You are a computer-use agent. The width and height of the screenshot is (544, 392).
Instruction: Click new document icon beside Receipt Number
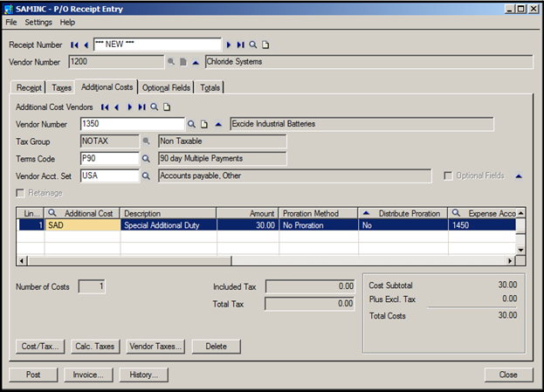[266, 44]
